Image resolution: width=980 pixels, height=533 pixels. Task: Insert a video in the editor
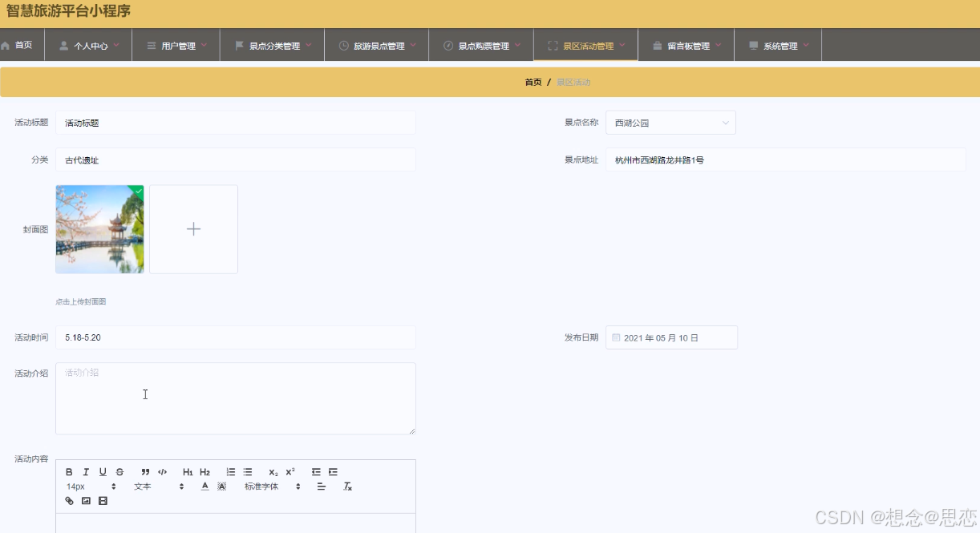pos(103,501)
